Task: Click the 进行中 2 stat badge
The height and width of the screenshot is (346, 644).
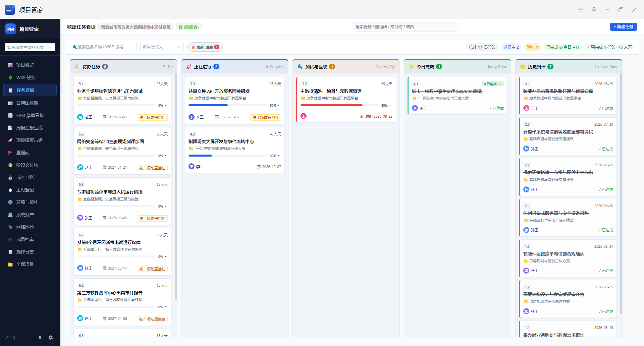Action: click(511, 47)
